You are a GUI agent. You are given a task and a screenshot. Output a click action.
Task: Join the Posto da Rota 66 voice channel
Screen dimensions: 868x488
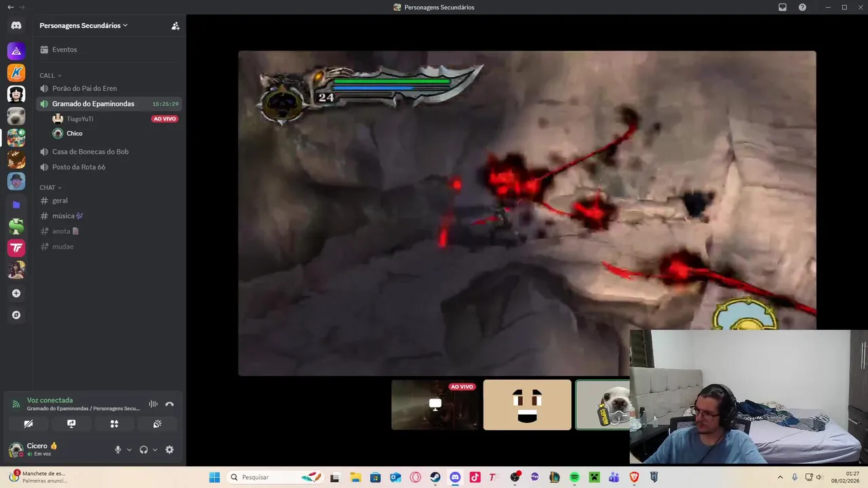pos(108,167)
